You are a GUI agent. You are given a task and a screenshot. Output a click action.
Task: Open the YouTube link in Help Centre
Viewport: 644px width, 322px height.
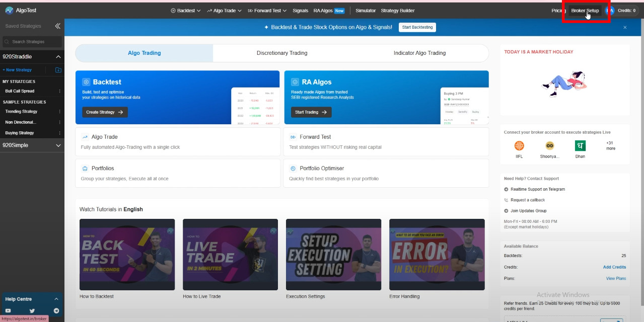tap(8, 311)
